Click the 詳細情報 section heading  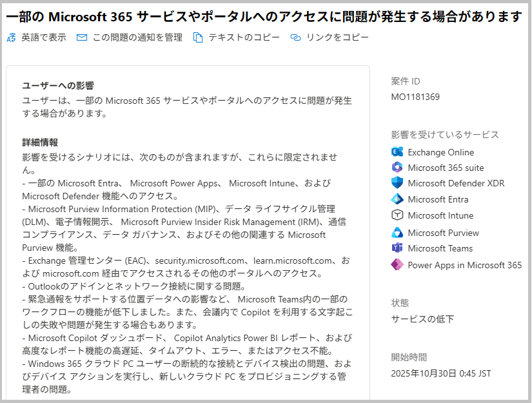tap(40, 143)
